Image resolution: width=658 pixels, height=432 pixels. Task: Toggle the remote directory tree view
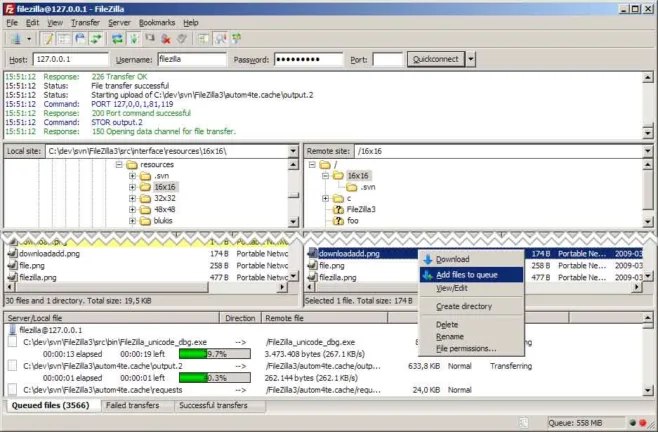[x=80, y=39]
